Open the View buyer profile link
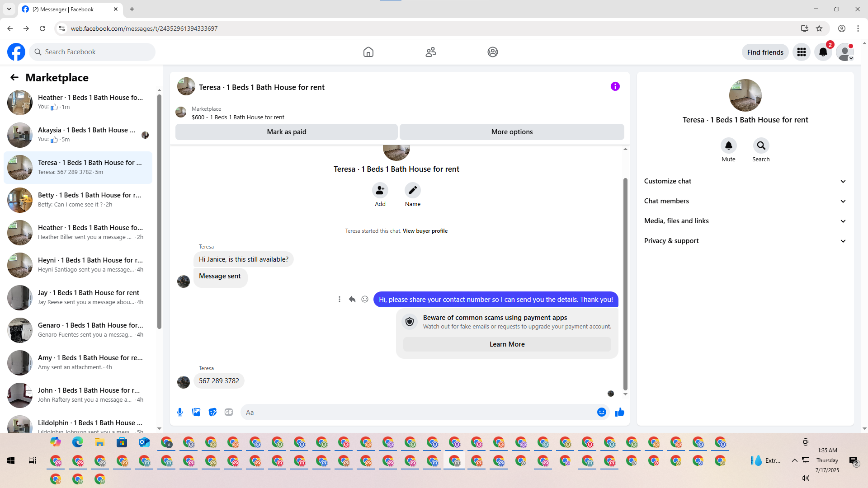 [425, 231]
